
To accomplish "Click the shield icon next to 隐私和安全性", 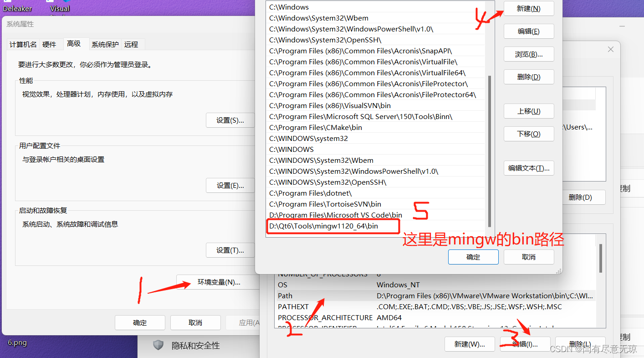I will point(158,345).
